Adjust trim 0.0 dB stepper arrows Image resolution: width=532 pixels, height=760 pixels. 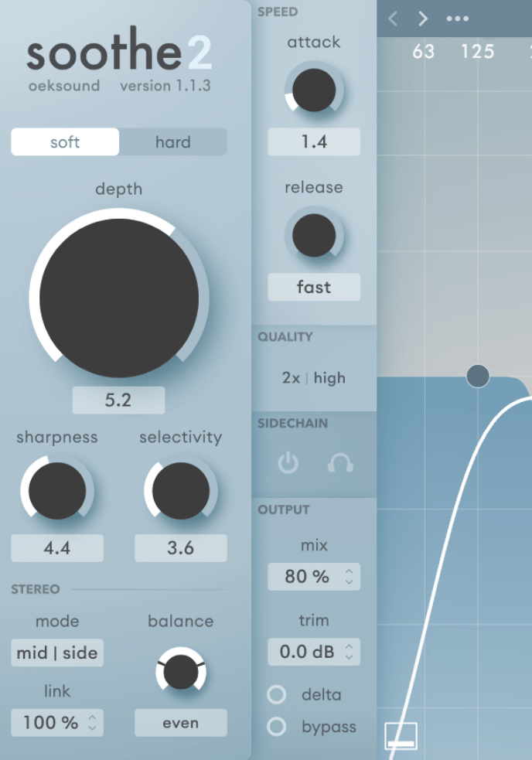point(349,652)
